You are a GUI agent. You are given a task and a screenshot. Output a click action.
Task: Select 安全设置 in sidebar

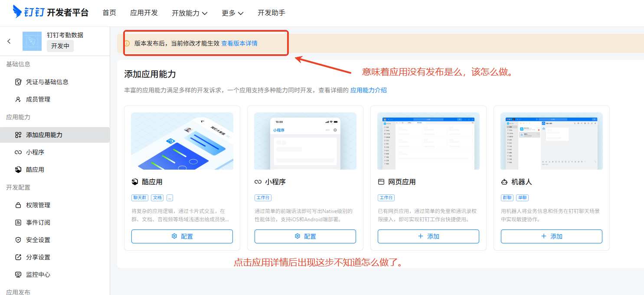click(55, 240)
